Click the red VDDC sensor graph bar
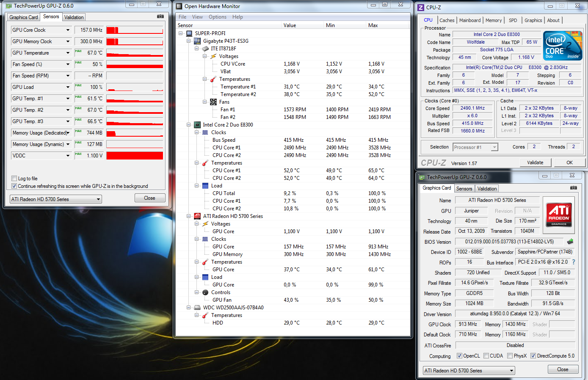The image size is (588, 380). (x=135, y=156)
